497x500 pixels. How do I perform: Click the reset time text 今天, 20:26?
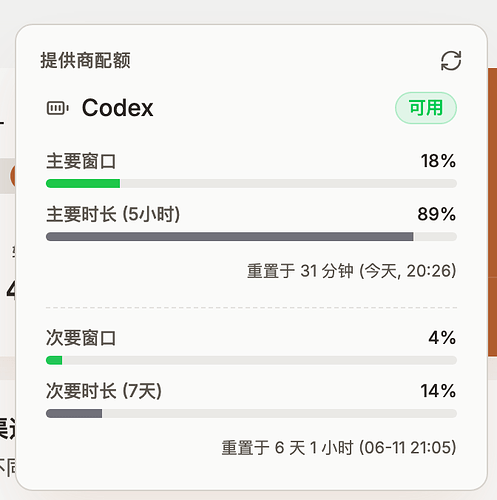click(x=408, y=271)
